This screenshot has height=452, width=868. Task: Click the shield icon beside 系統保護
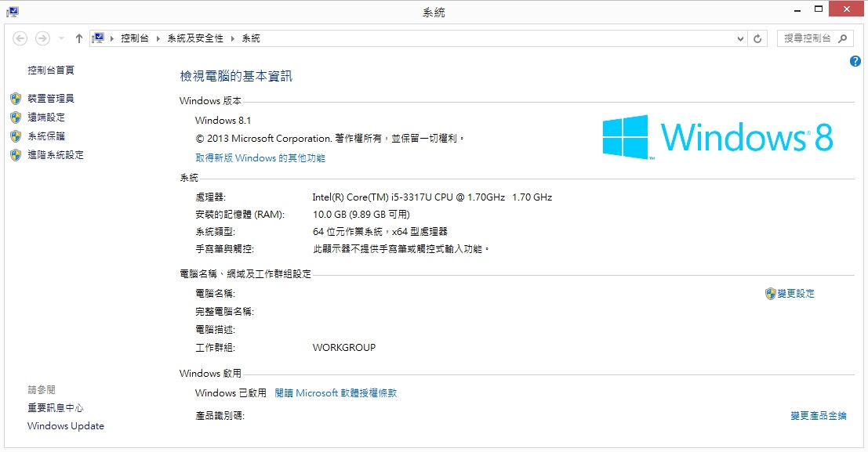pos(16,136)
